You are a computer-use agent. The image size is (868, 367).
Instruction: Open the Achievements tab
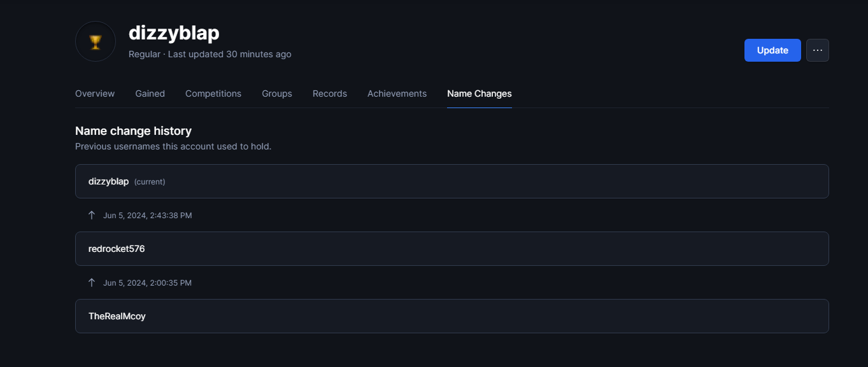(x=397, y=93)
